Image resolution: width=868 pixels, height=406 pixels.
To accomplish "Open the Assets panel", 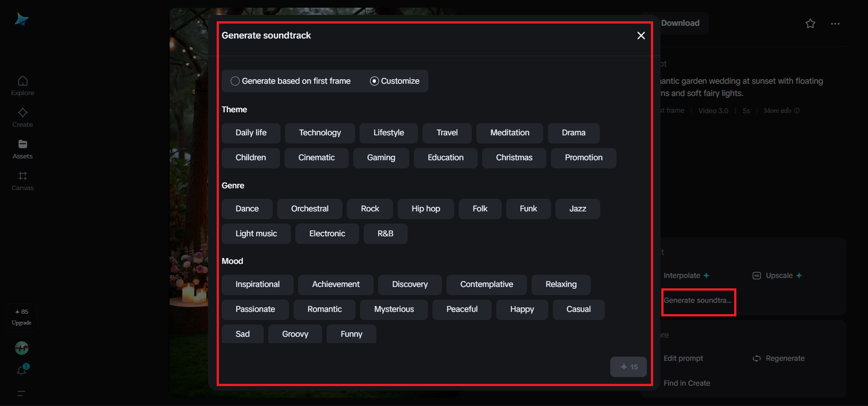I will (x=22, y=148).
